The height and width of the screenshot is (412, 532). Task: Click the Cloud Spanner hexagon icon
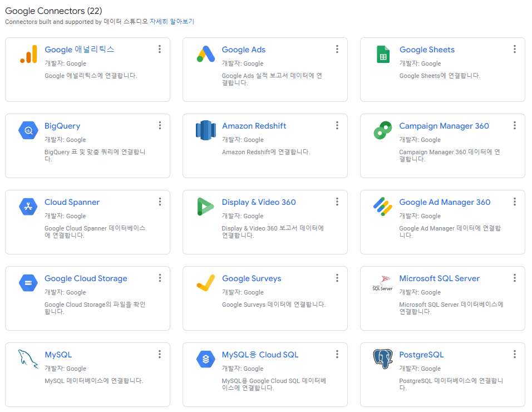pyautogui.click(x=28, y=207)
